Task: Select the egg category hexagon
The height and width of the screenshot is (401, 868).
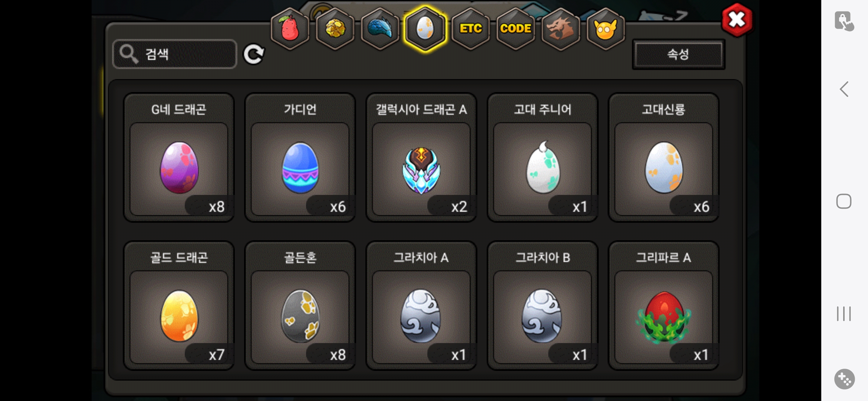Action: (425, 29)
